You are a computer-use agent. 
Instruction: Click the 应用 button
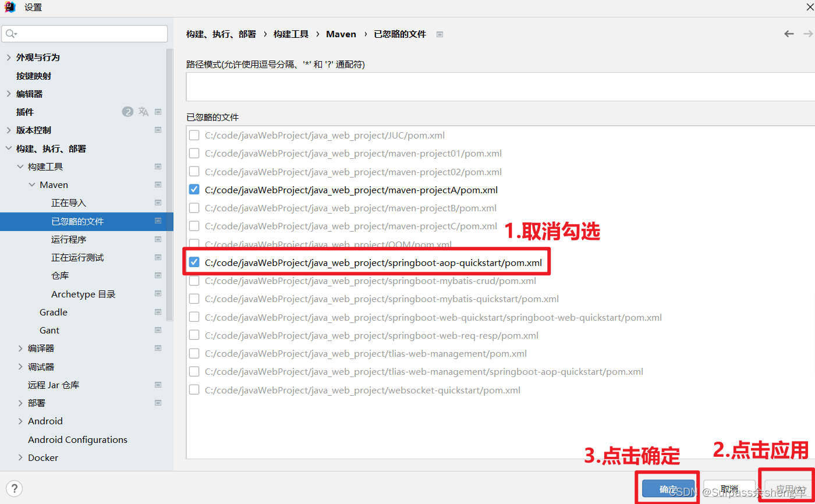pyautogui.click(x=790, y=489)
